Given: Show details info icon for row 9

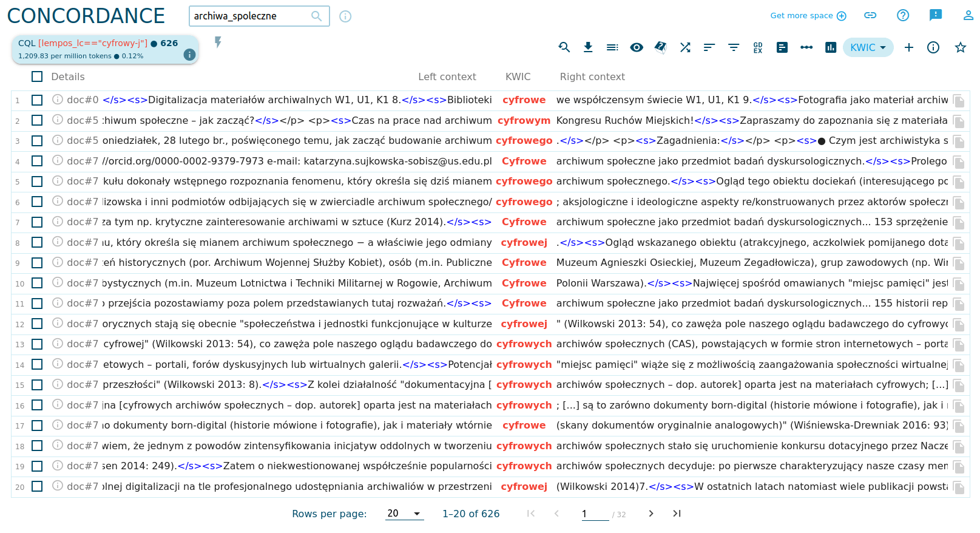Looking at the screenshot, I should (x=58, y=262).
